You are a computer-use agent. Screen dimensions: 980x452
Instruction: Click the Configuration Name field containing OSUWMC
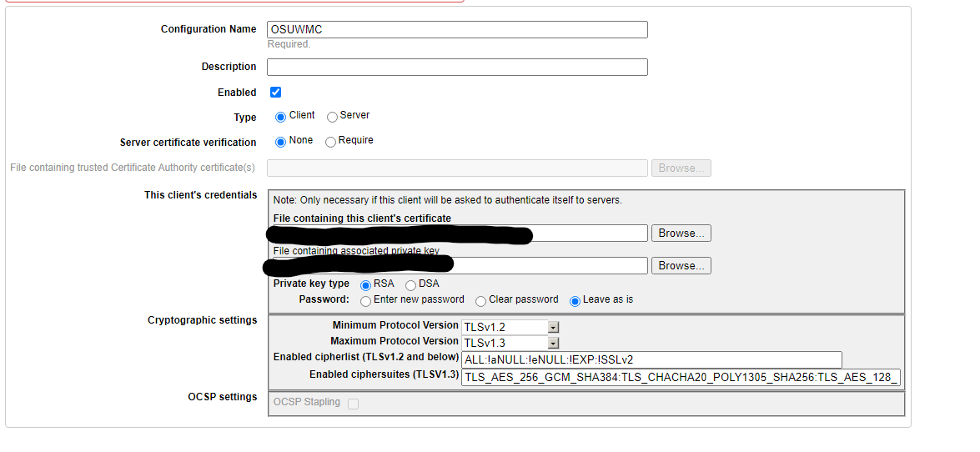(x=457, y=29)
